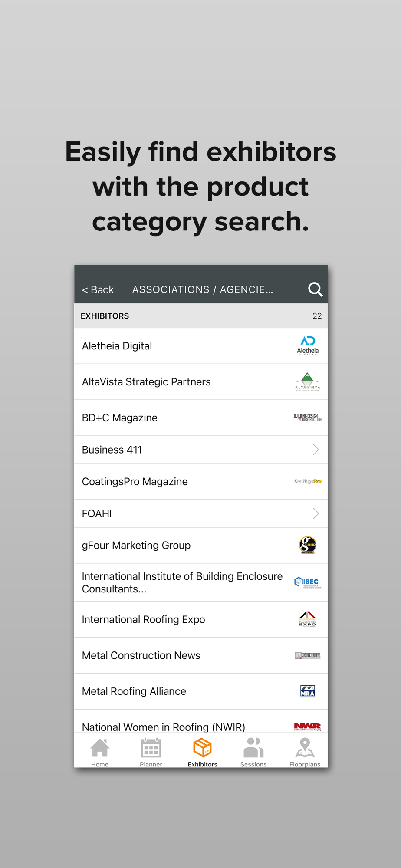Expand the Business 411 chevron

[x=316, y=450]
